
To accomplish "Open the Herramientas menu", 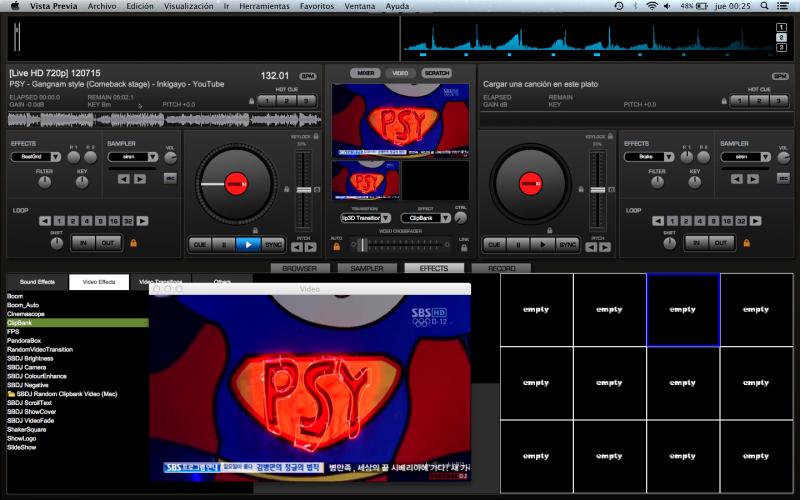I will click(x=264, y=6).
